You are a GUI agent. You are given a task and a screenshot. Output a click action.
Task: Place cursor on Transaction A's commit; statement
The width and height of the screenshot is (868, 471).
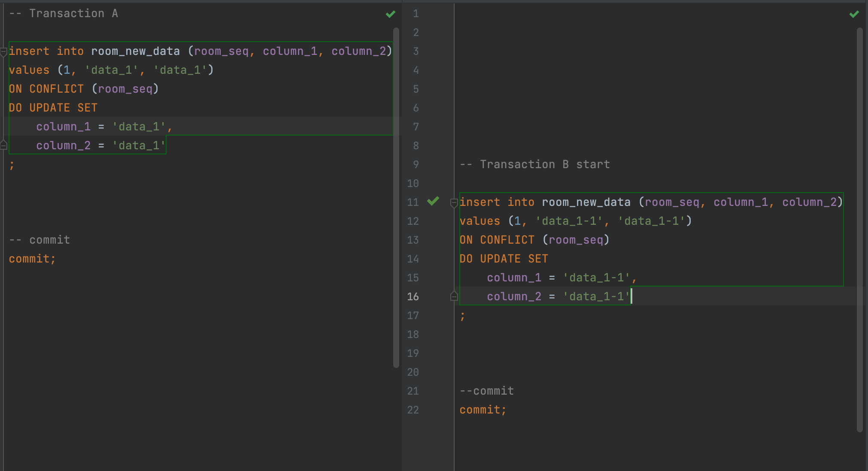tap(32, 259)
